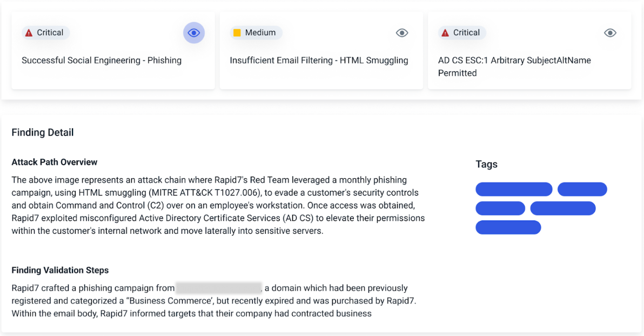Toggle eye icon on Phishing finding card
644x336 pixels.
[x=194, y=33]
